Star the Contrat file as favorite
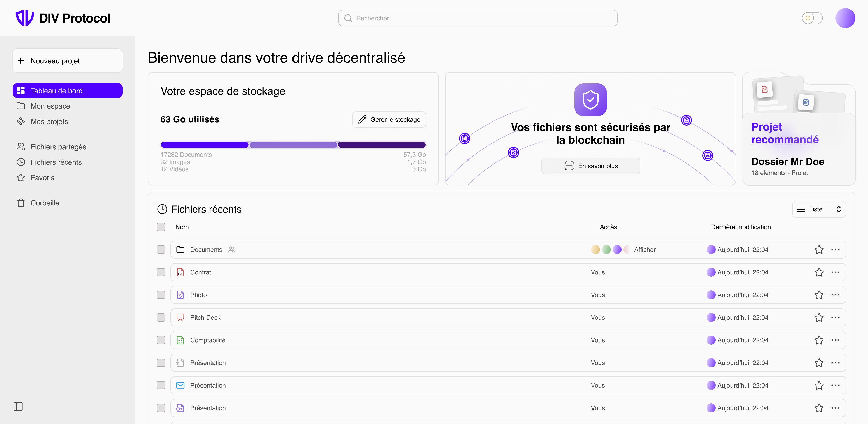Viewport: 868px width, 424px height. (819, 272)
